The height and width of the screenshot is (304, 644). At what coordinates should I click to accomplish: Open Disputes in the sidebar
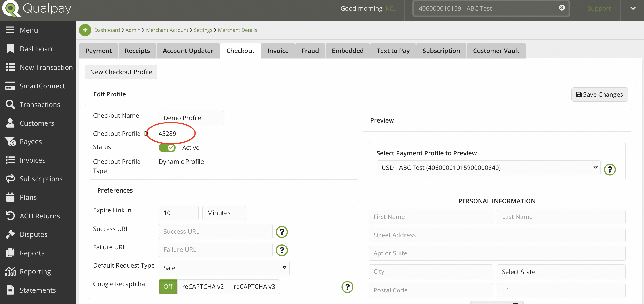pyautogui.click(x=33, y=234)
